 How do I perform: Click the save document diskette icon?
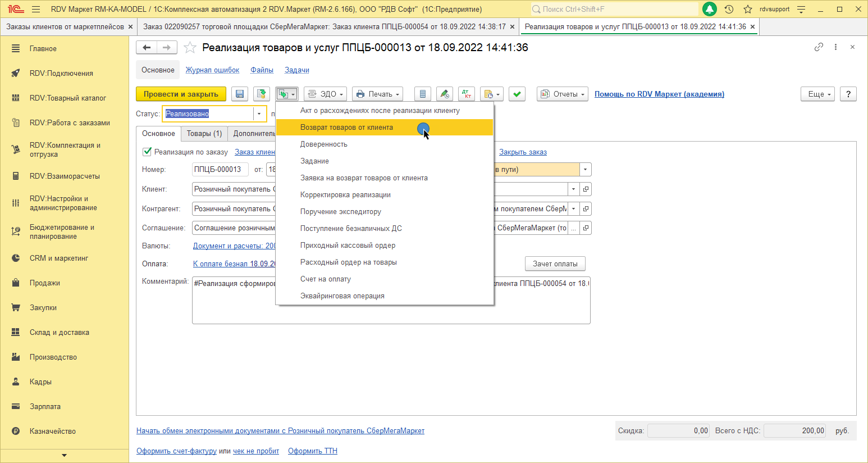[240, 94]
